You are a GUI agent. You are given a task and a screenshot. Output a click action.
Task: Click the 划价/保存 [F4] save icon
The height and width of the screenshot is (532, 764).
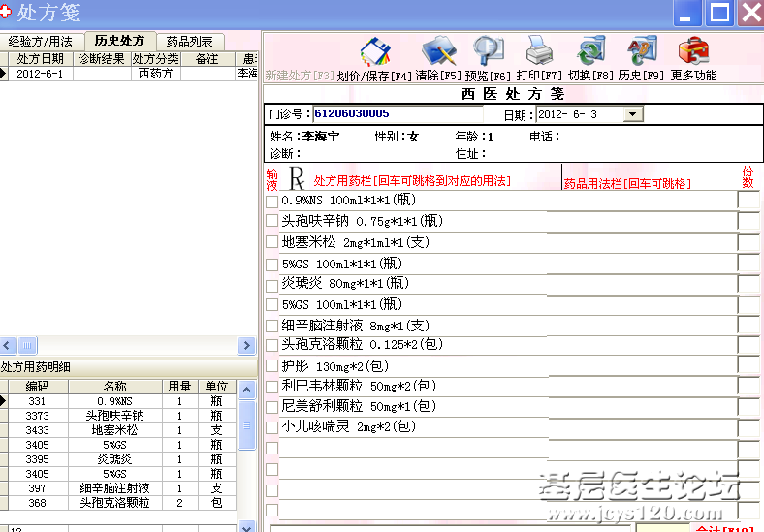(x=374, y=51)
